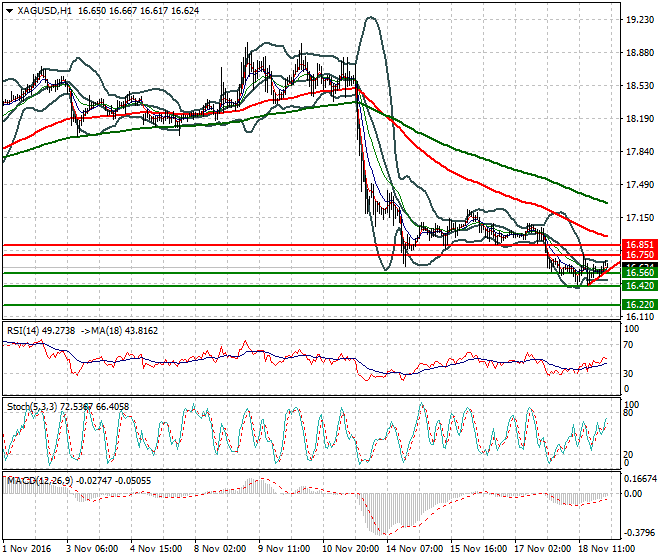Select the MACD 0.16674 scale value
The width and height of the screenshot is (660, 560).
coord(640,479)
